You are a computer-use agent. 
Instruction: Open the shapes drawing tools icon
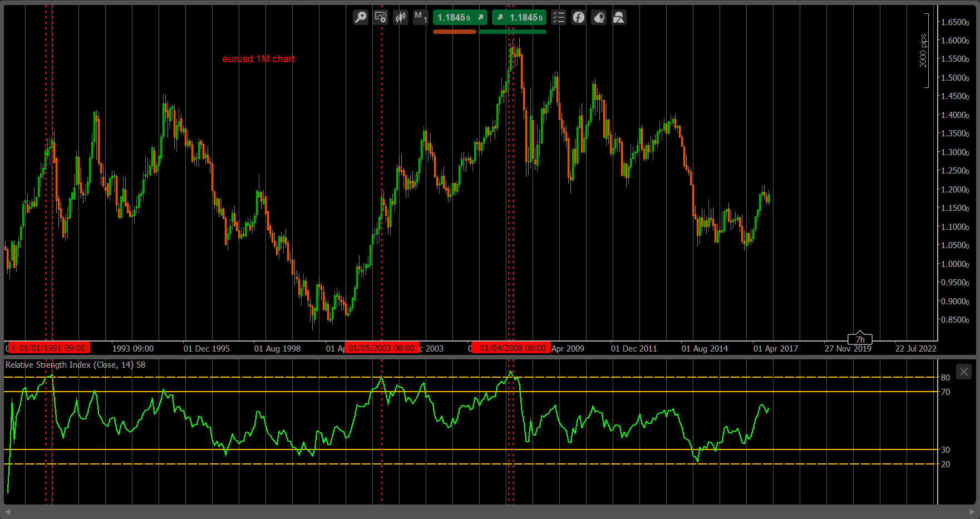(619, 17)
